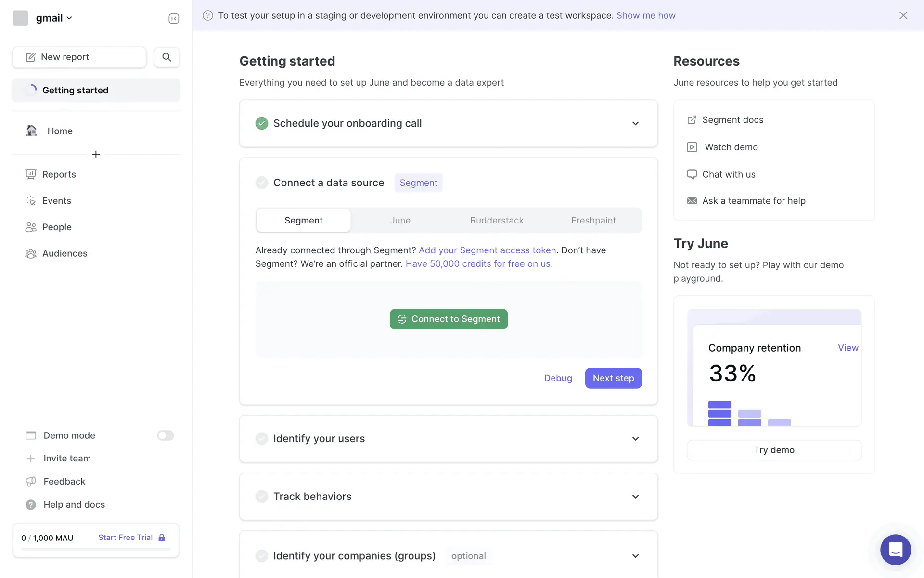Open the Show me how link
This screenshot has height=578, width=924.
(x=646, y=15)
